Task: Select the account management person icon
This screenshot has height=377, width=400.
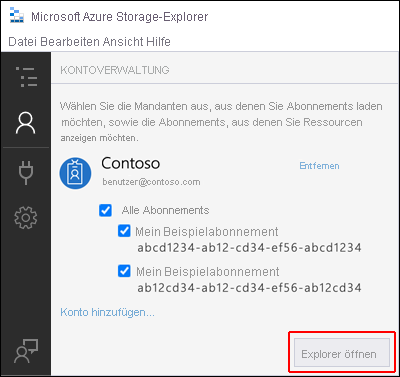Action: coord(25,123)
